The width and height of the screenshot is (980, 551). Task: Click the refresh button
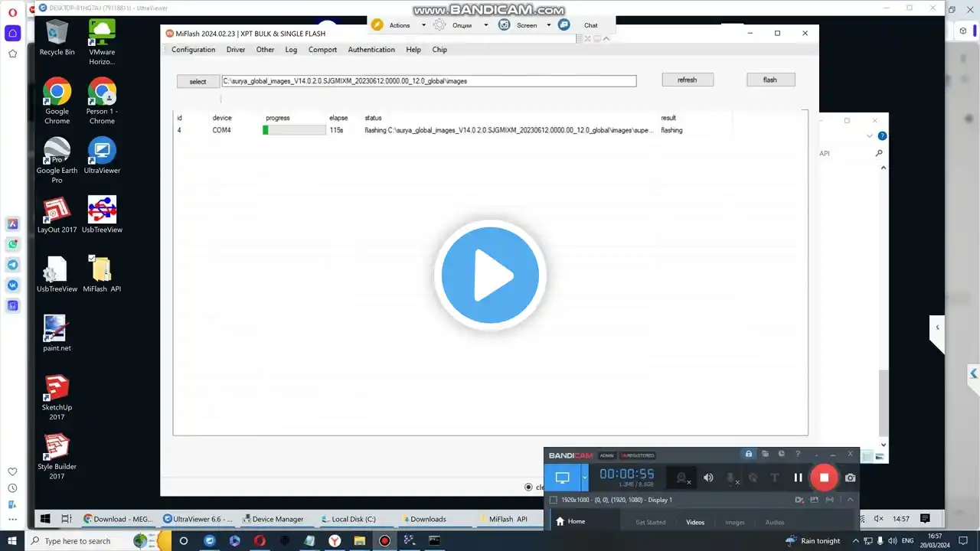pos(688,80)
